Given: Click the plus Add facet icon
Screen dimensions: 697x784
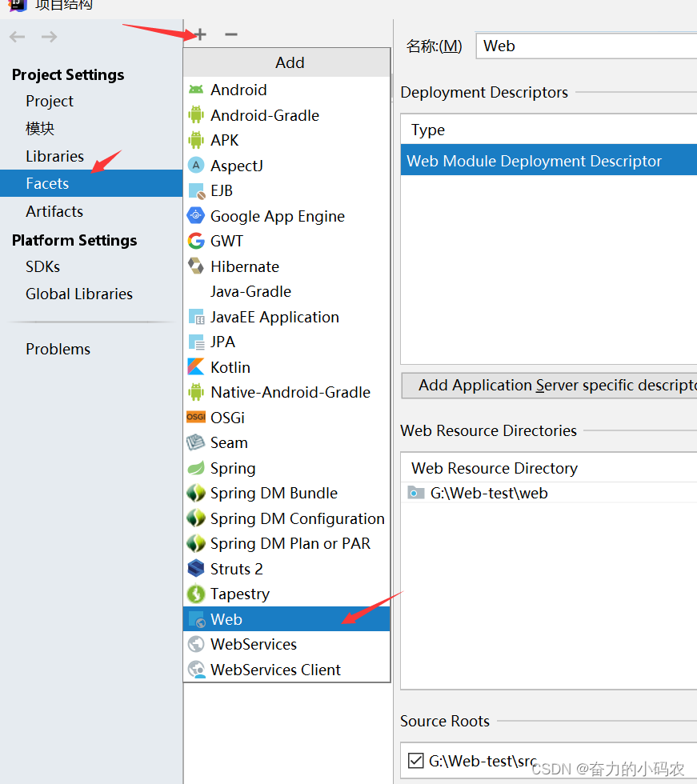Looking at the screenshot, I should click(x=200, y=34).
